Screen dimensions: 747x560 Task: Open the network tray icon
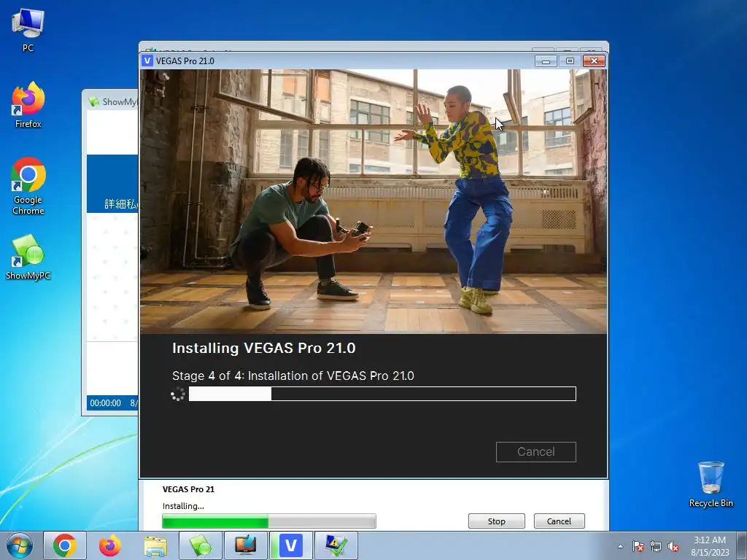pos(656,546)
